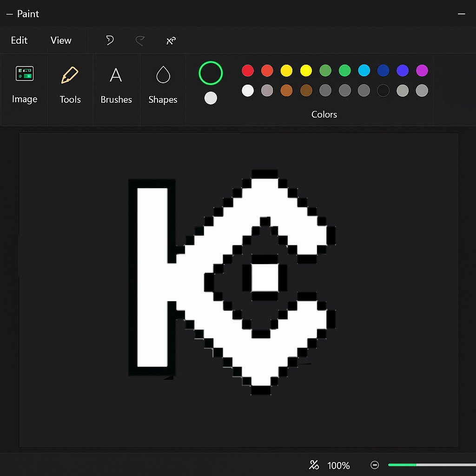The height and width of the screenshot is (476, 476).
Task: Click the 100% zoom level text
Action: [x=338, y=465]
